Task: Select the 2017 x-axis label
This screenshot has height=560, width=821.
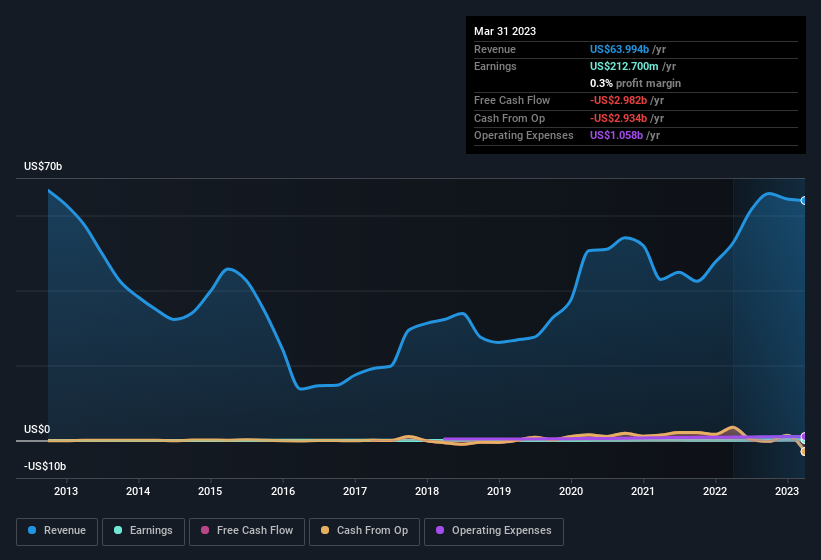Action: 355,491
